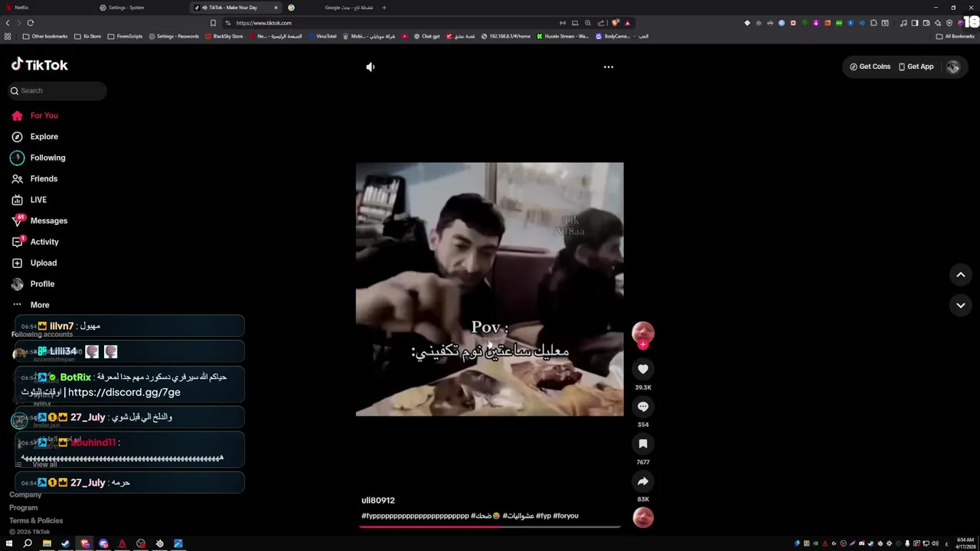This screenshot has height=551, width=980.
Task: Save the video with the bookmark icon
Action: 643,444
